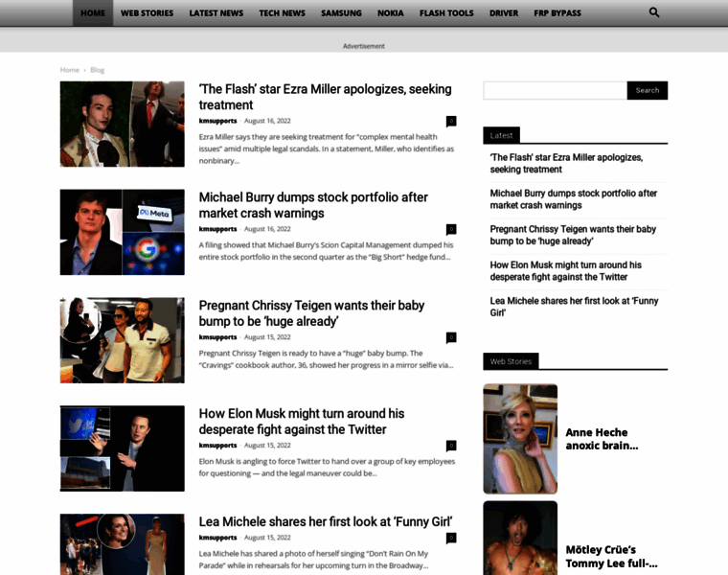Click Ezra Miller article excerpt text
This screenshot has height=575, width=728.
pos(327,149)
